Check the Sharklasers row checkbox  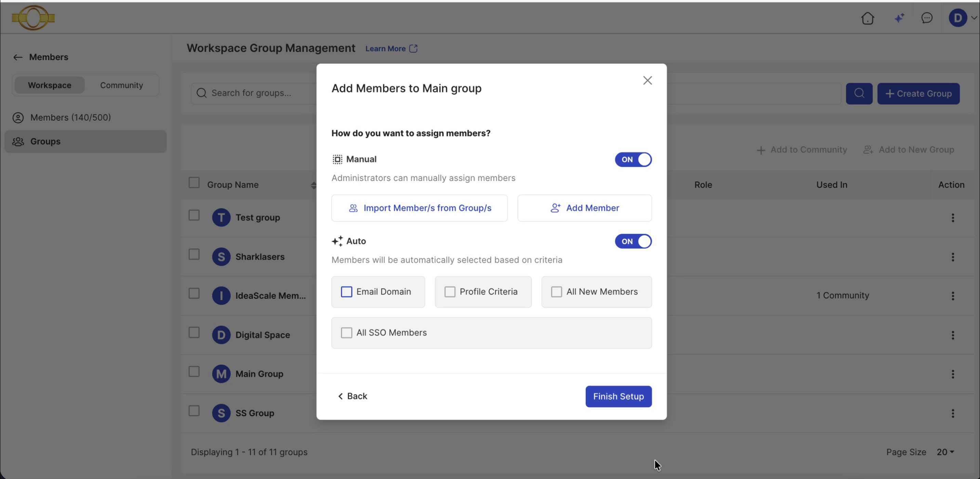tap(194, 254)
